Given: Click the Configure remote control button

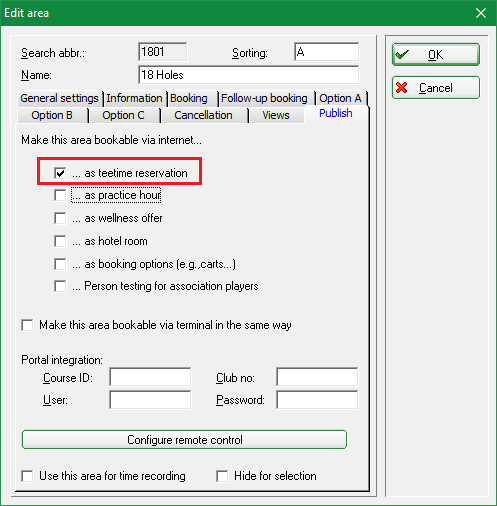Looking at the screenshot, I should click(x=184, y=440).
